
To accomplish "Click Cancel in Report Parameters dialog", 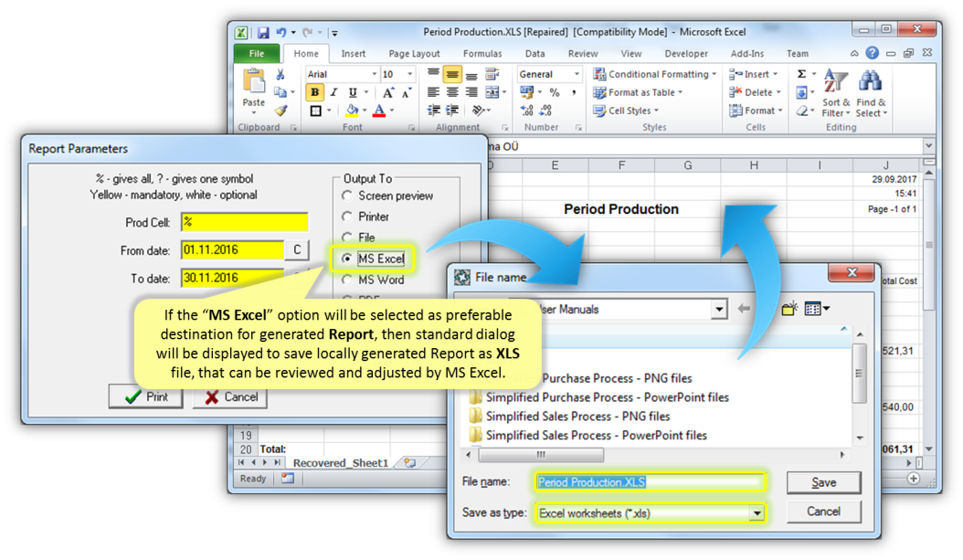I will point(230,396).
